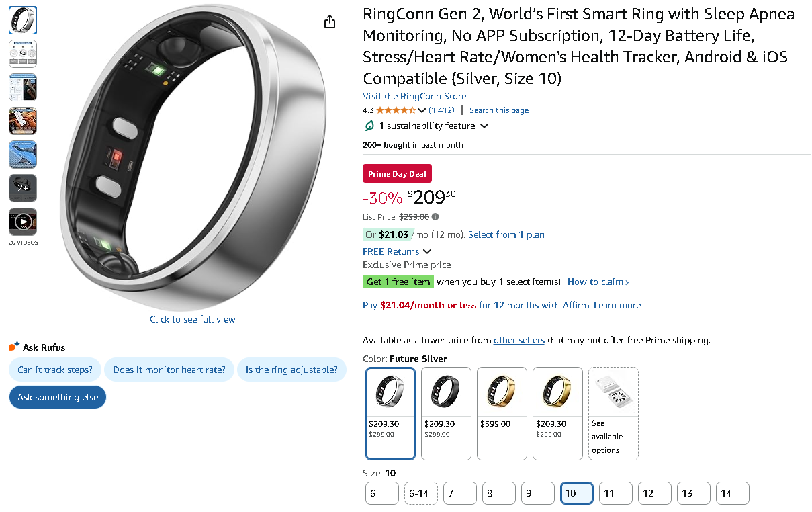Expand the sustainability feature dropdown
The height and width of the screenshot is (512, 812).
point(484,126)
